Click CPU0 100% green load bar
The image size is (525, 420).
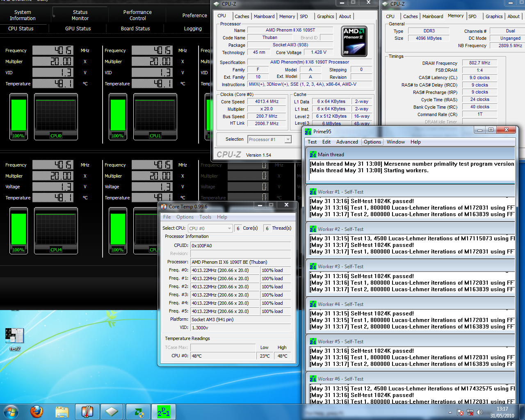point(18,117)
